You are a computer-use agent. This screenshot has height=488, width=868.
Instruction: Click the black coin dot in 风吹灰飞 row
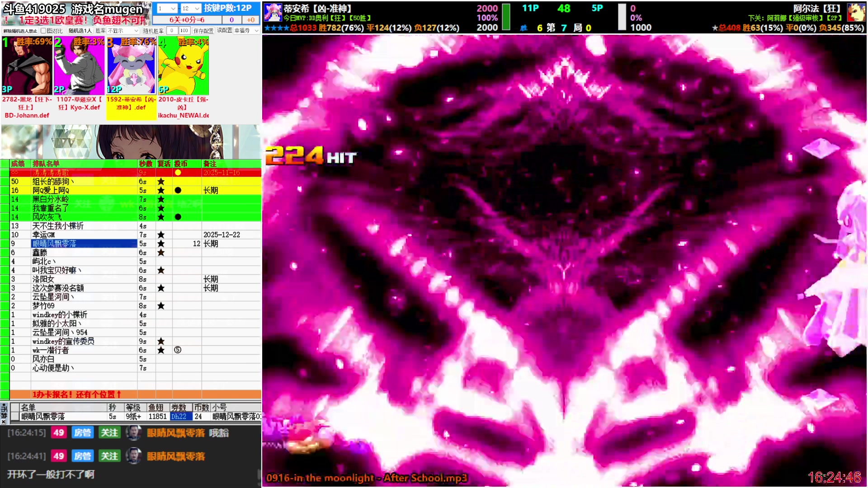178,217
